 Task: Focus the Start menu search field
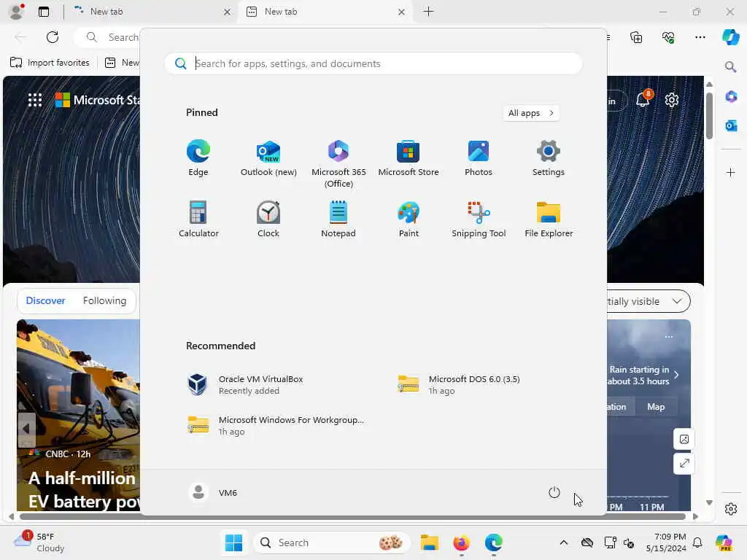(x=373, y=63)
